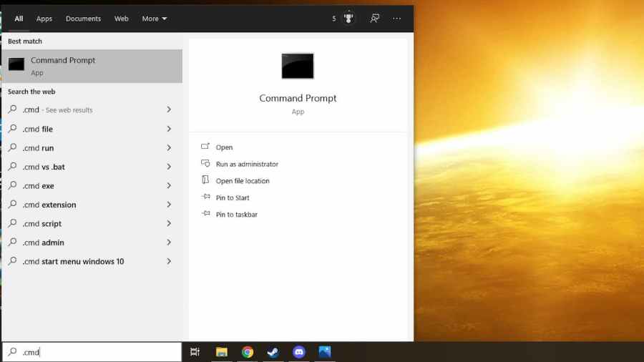Image resolution: width=644 pixels, height=362 pixels.
Task: Open the Command Prompt best match result
Action: [92, 66]
